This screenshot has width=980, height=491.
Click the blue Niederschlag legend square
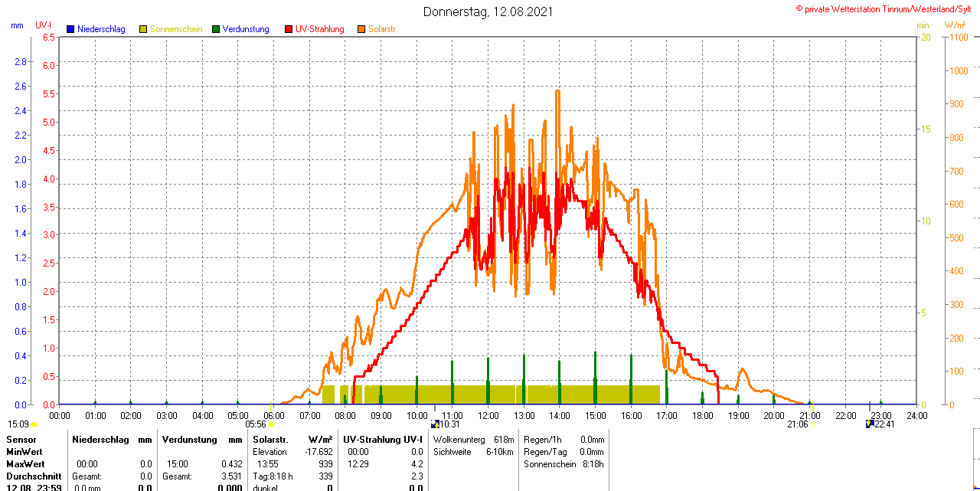pos(70,29)
